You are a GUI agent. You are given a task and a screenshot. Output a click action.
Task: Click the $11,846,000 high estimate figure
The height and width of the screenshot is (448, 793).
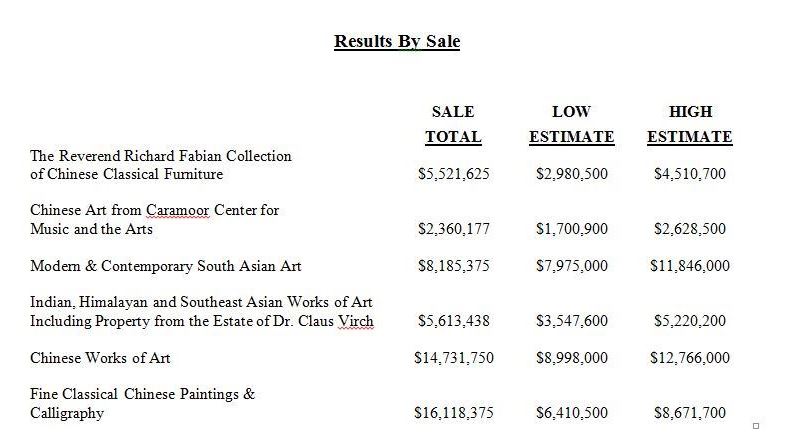pos(690,266)
